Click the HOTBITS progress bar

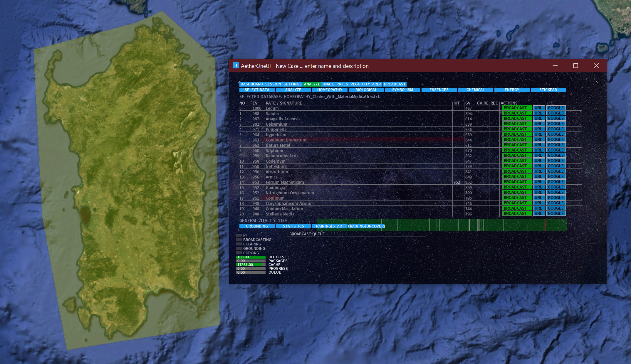click(x=251, y=257)
